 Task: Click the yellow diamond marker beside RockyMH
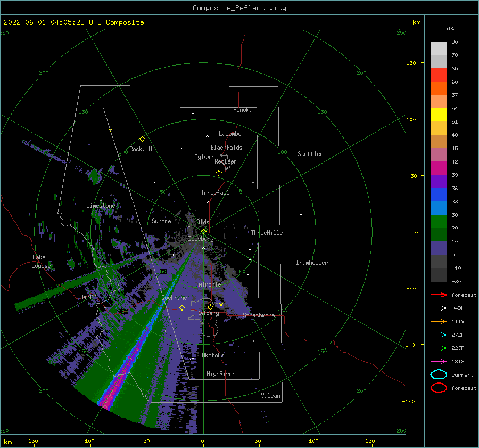pos(142,139)
